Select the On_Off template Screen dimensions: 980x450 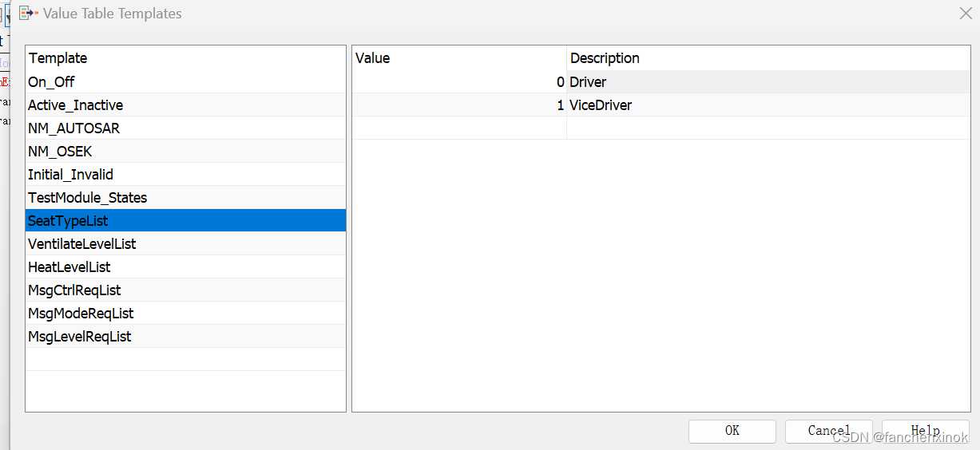point(186,81)
